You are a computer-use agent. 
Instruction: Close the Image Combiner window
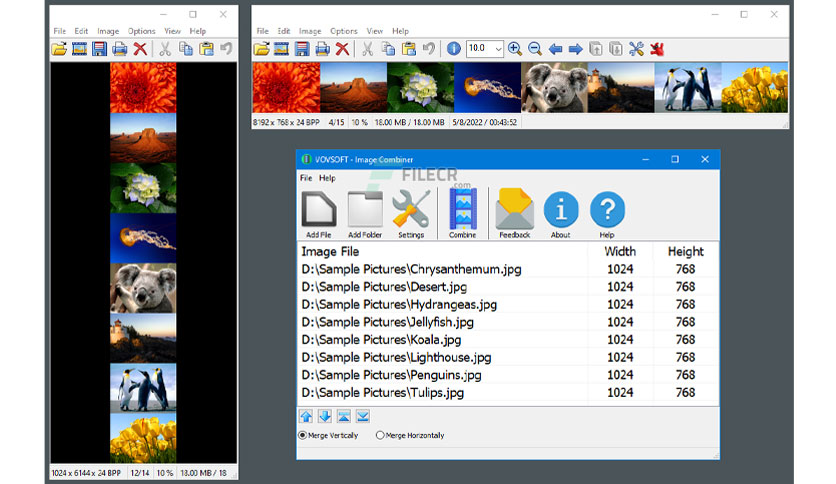705,159
